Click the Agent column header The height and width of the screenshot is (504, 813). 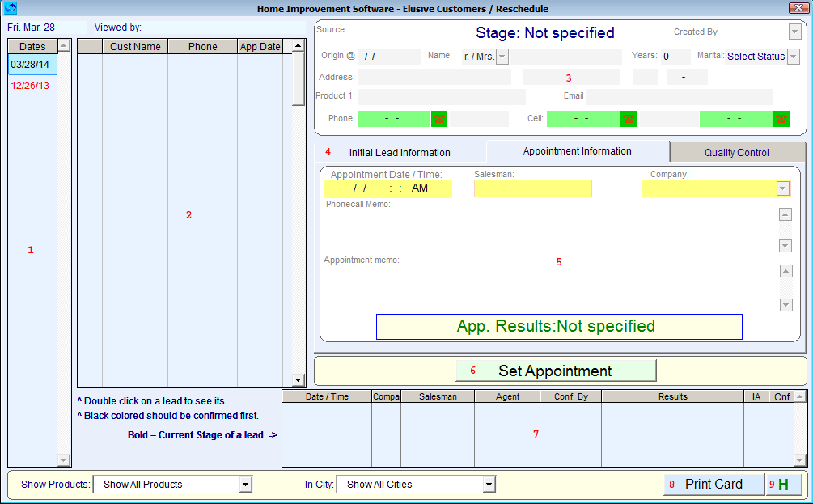click(x=507, y=396)
